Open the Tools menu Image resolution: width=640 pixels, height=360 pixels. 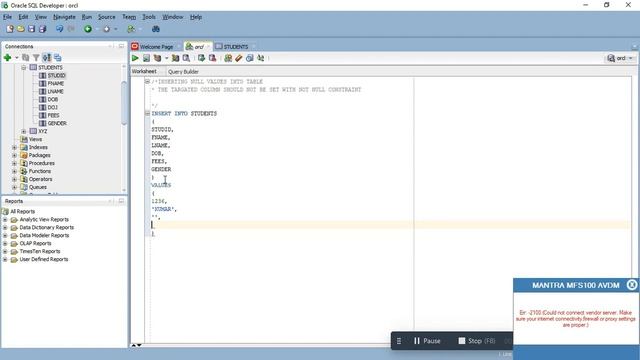149,17
